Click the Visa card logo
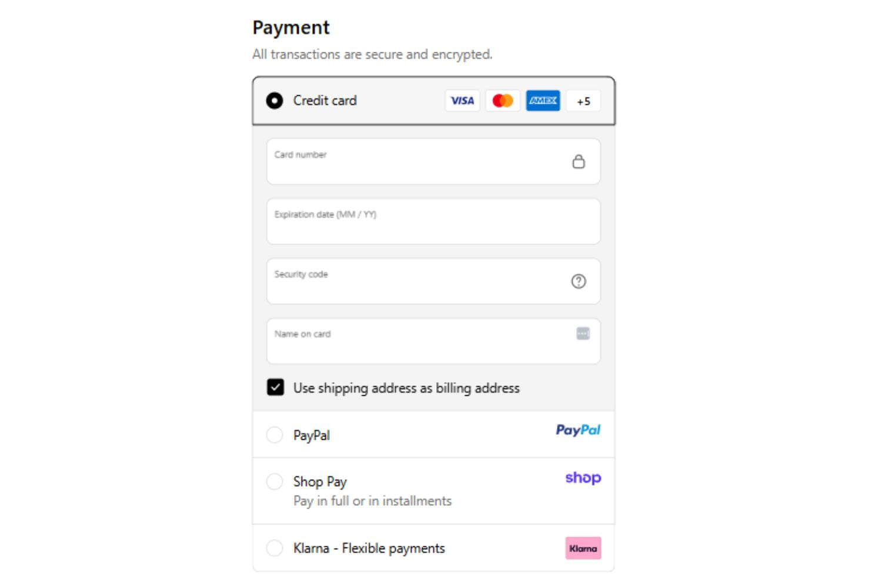The height and width of the screenshot is (588, 882). point(462,101)
